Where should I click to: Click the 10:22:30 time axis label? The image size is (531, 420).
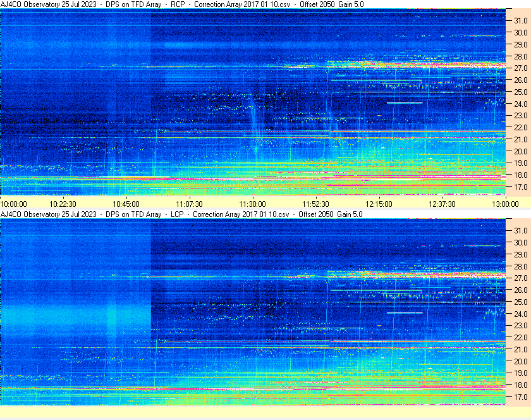click(63, 204)
